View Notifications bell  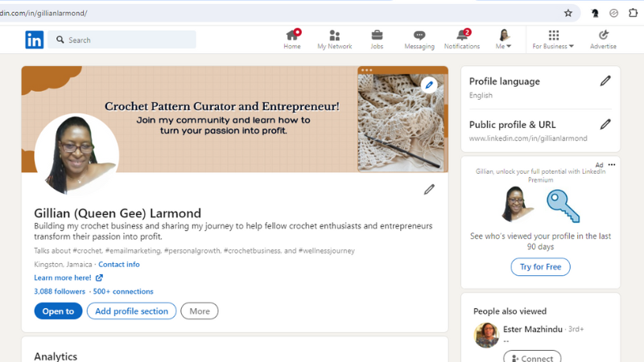point(461,39)
